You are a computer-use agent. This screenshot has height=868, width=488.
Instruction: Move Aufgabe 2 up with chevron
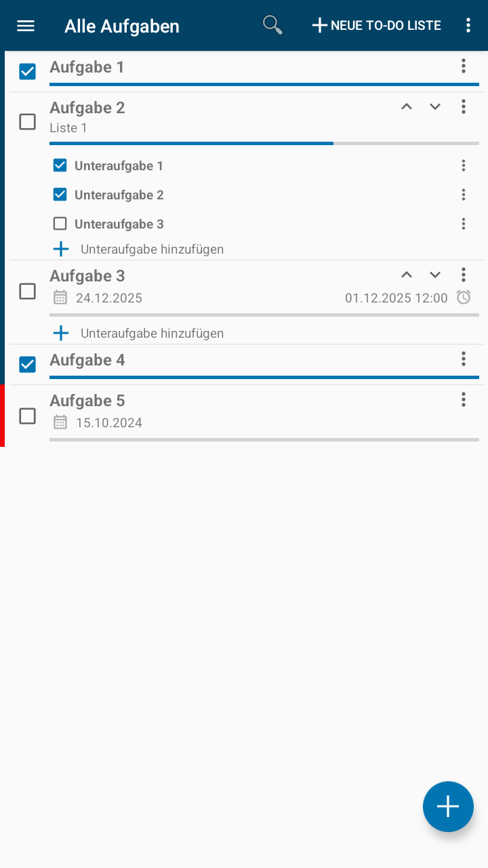(407, 106)
